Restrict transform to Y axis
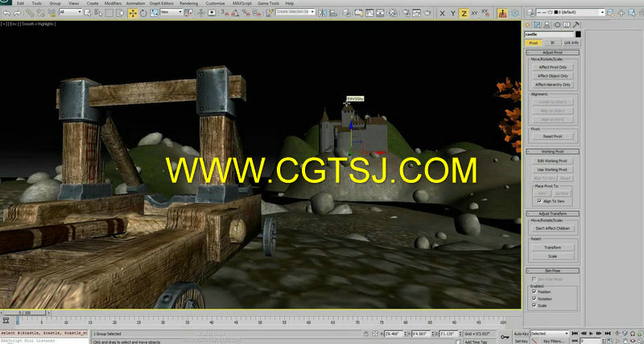The image size is (644, 344). click(x=453, y=13)
